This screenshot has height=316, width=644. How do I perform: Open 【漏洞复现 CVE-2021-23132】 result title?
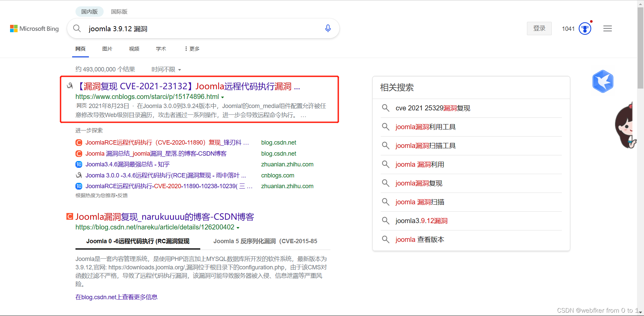coord(188,87)
